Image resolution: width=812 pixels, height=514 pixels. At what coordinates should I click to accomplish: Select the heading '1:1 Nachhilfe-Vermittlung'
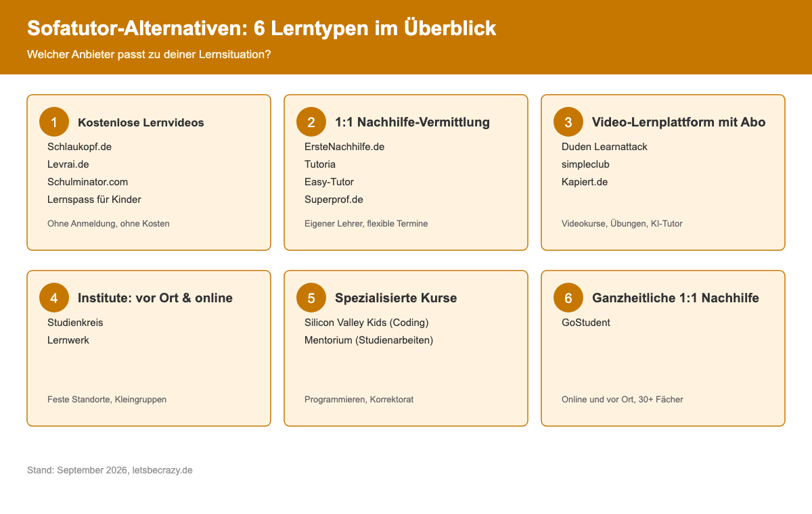tap(412, 122)
